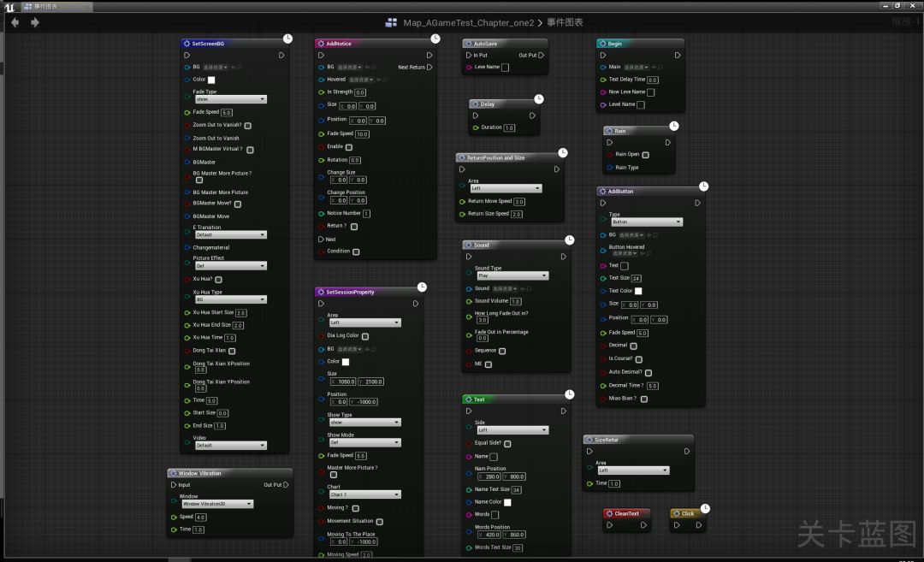Click the clock icon on AddButton node

[x=703, y=186]
